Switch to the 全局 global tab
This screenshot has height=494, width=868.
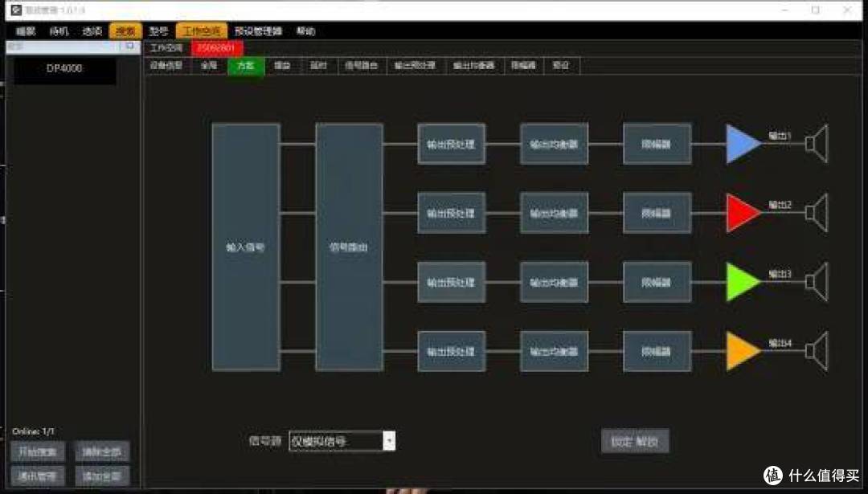click(x=209, y=66)
